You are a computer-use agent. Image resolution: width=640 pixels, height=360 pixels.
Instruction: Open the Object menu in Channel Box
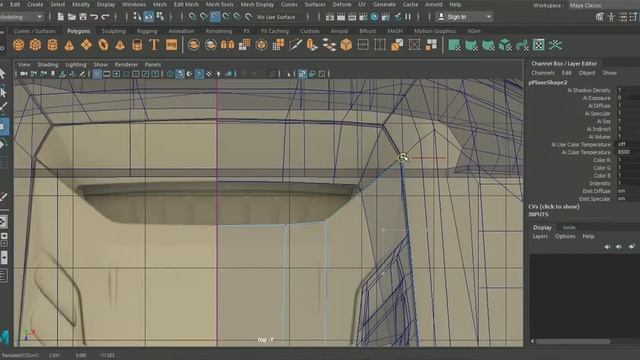(x=587, y=73)
